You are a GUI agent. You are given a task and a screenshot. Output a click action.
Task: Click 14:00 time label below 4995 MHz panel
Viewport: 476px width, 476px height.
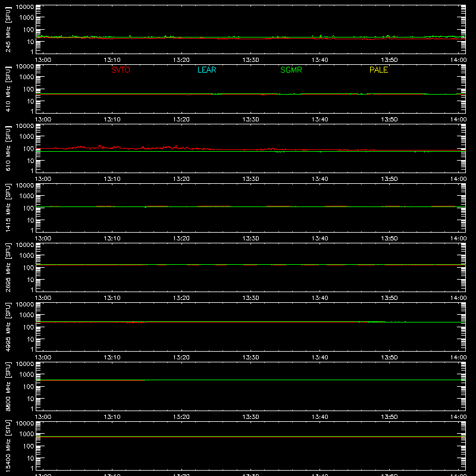(458, 358)
